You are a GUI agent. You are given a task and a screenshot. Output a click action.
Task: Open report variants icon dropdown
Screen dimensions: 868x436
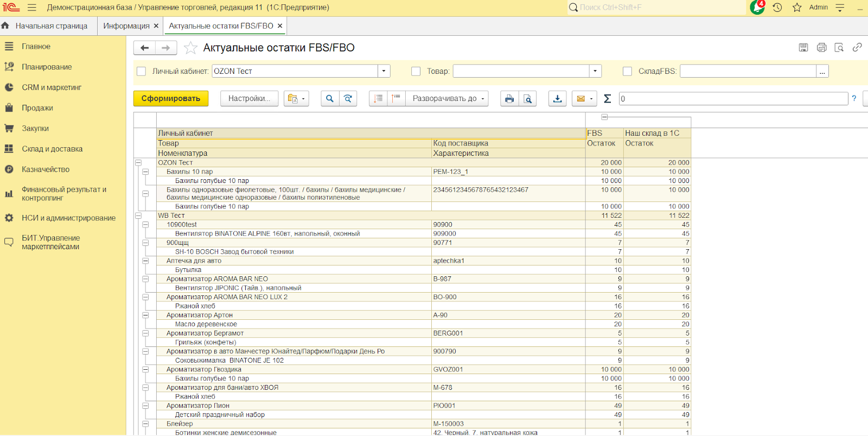(296, 98)
